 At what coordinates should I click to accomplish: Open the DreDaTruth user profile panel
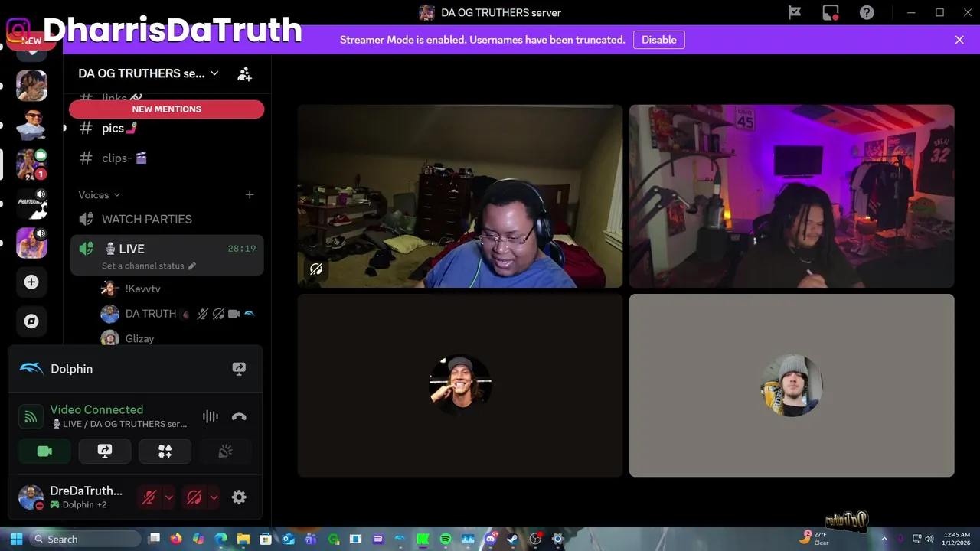[x=75, y=497]
